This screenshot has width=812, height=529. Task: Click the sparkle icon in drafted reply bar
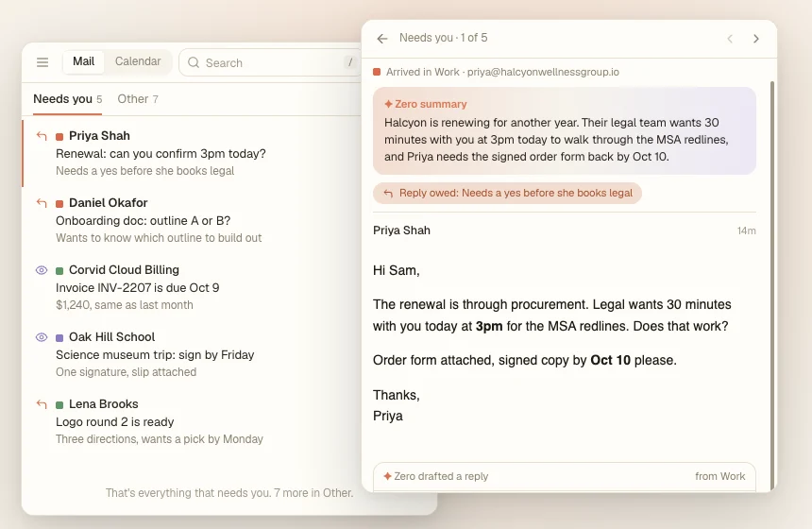point(387,476)
